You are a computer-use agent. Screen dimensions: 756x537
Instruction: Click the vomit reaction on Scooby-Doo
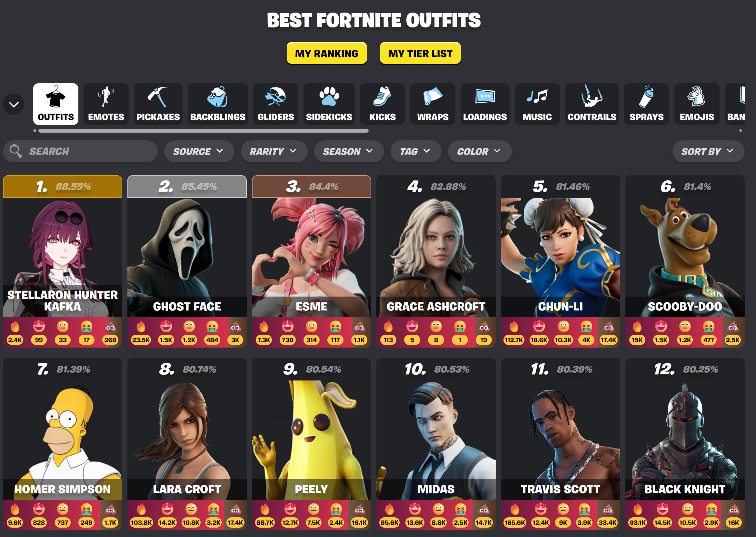pos(708,327)
